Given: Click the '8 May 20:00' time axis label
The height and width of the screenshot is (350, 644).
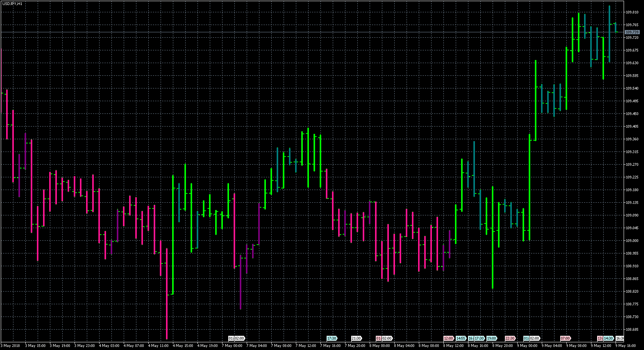Looking at the screenshot, I should tap(503, 346).
